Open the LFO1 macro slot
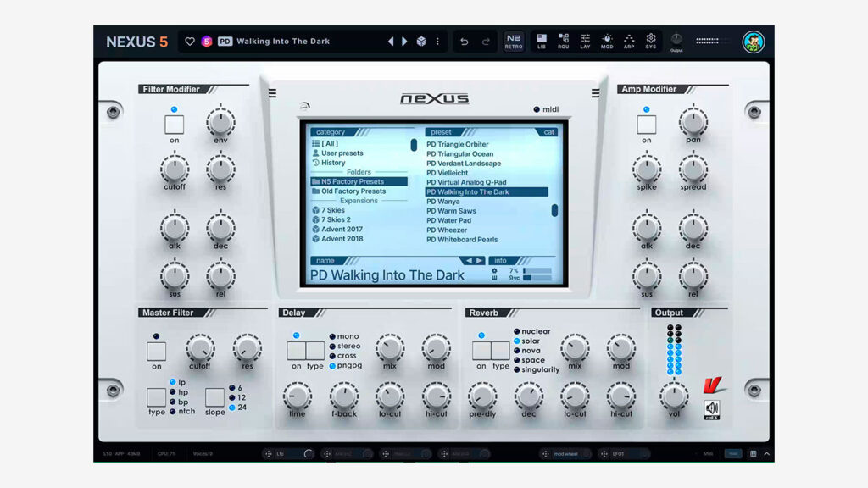The width and height of the screenshot is (868, 488). tap(625, 454)
